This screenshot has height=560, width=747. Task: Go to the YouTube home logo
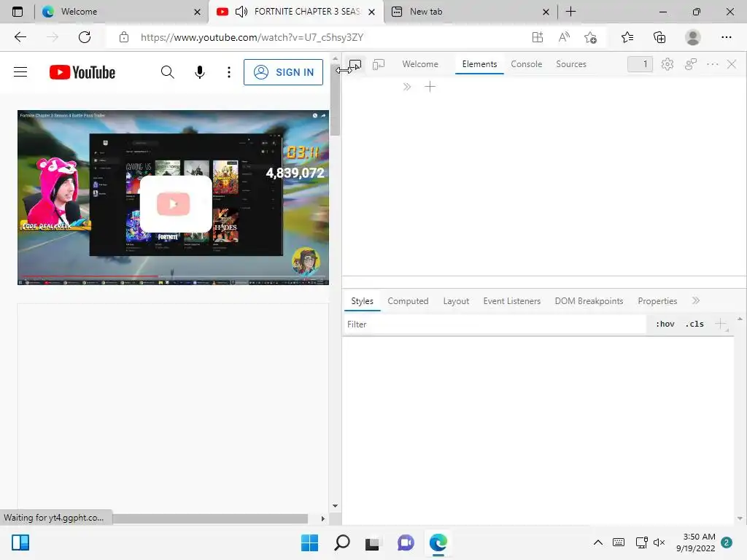(x=82, y=72)
